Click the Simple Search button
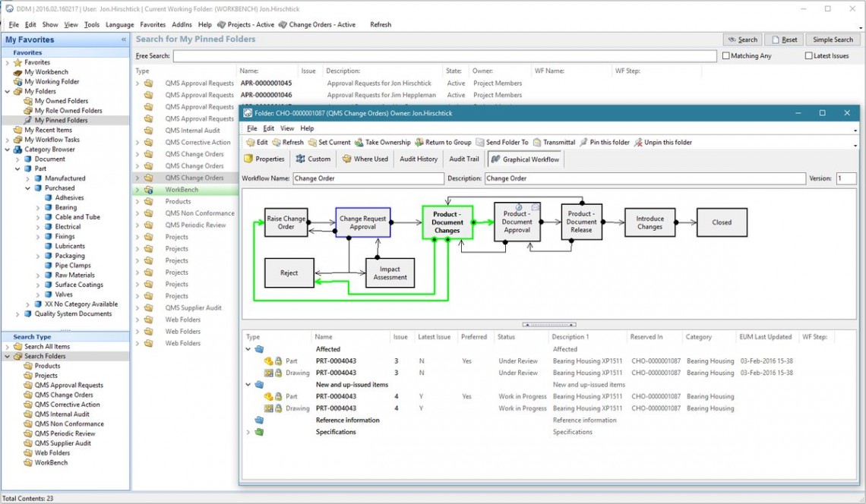This screenshot has width=866, height=504. (x=833, y=39)
